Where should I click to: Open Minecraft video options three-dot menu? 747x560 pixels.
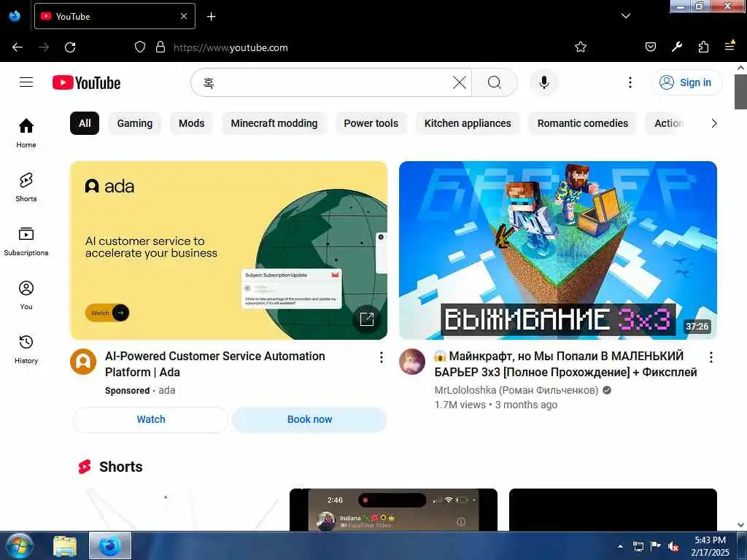click(x=711, y=357)
